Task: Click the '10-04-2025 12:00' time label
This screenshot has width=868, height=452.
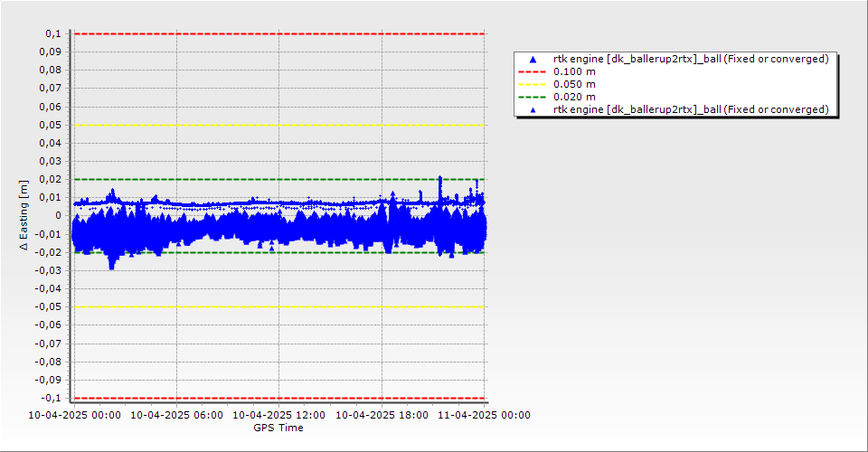Action: click(279, 415)
